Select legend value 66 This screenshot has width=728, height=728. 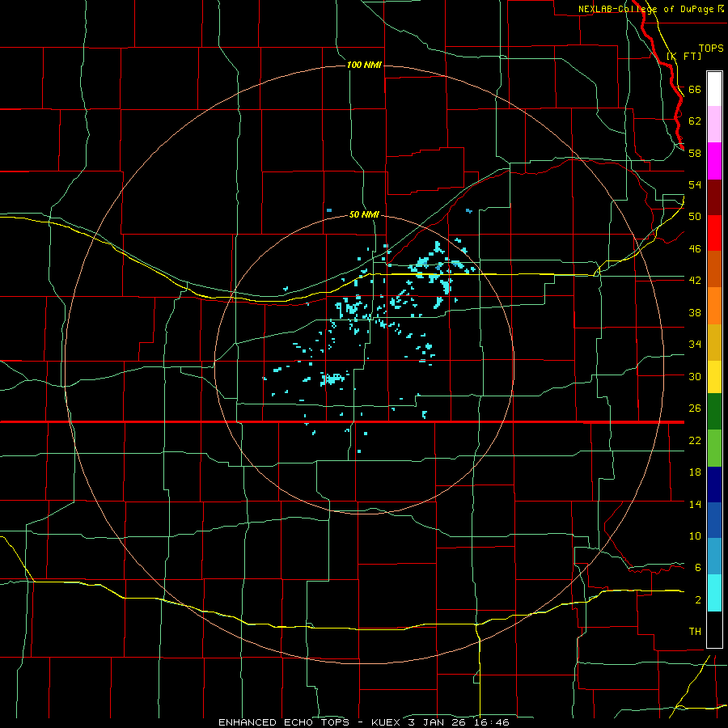click(695, 89)
